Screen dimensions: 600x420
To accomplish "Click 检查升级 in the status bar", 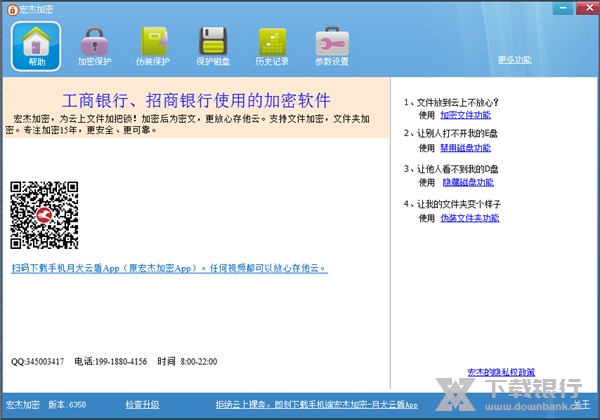I will click(x=142, y=405).
